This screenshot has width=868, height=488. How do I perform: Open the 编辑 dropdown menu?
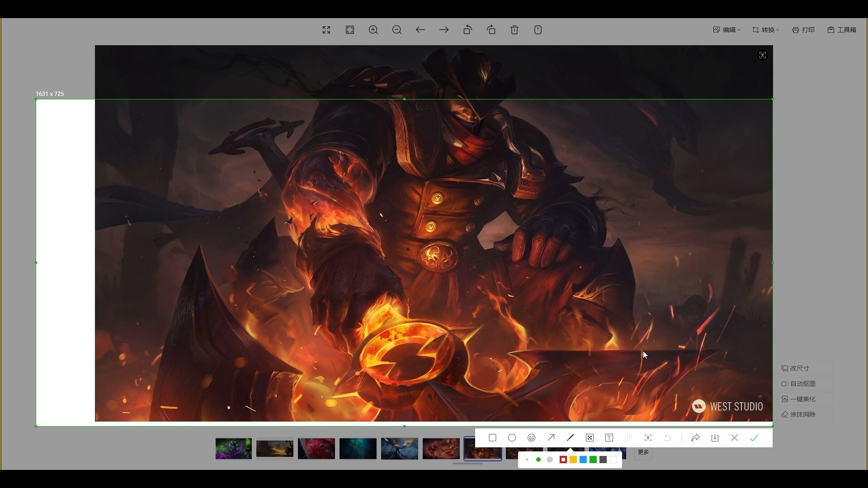(x=726, y=30)
